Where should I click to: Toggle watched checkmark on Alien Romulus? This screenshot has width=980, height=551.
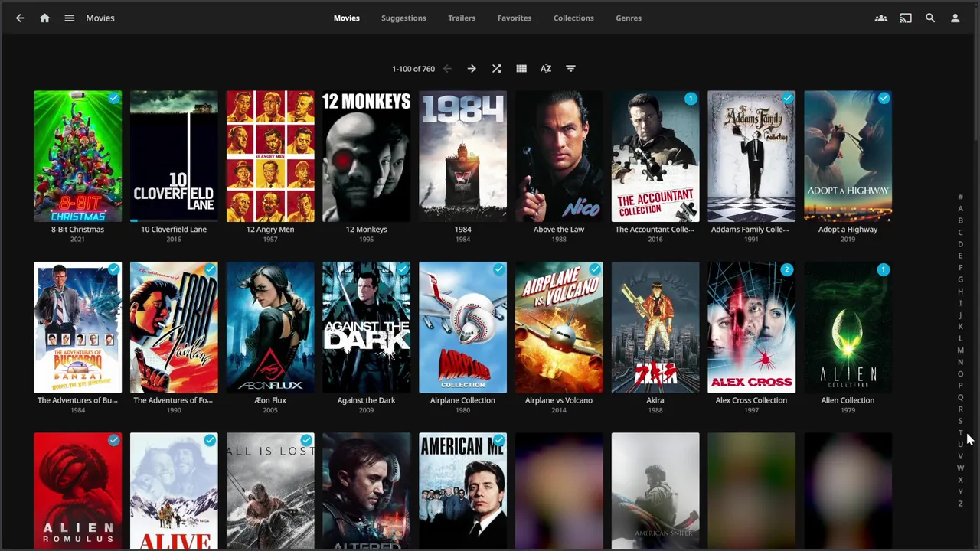pos(114,440)
